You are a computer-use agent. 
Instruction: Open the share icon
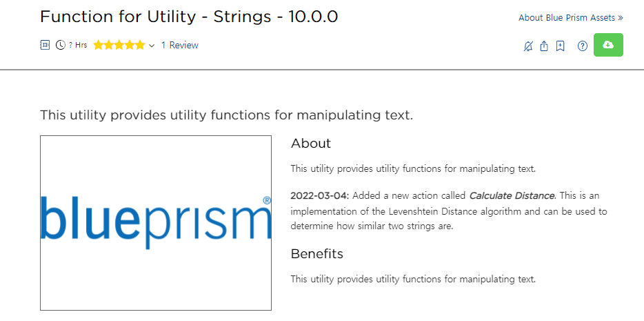544,46
